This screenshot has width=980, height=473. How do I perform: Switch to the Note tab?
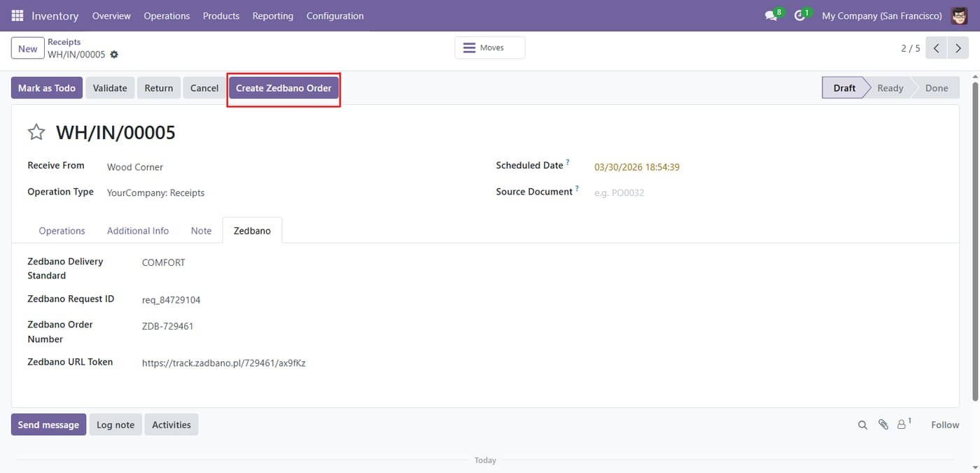click(x=201, y=231)
